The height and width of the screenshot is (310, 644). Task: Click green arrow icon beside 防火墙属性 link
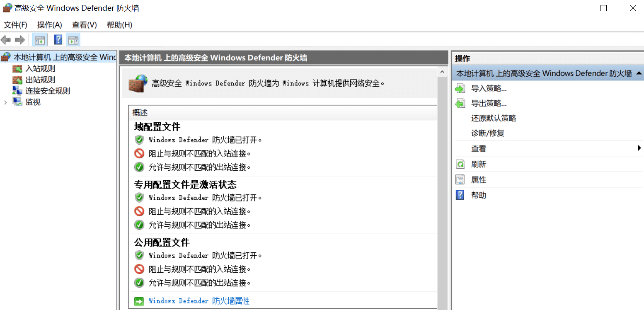pos(139,301)
